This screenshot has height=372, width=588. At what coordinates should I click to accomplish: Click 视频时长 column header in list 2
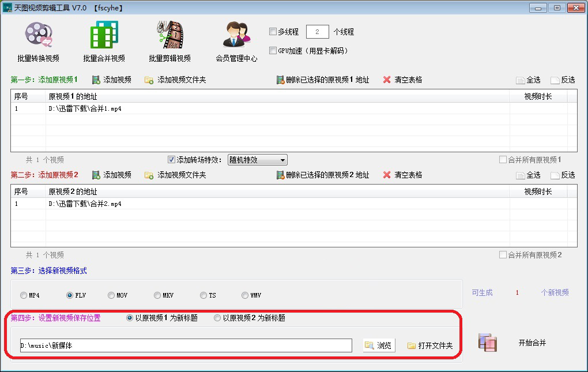(538, 191)
